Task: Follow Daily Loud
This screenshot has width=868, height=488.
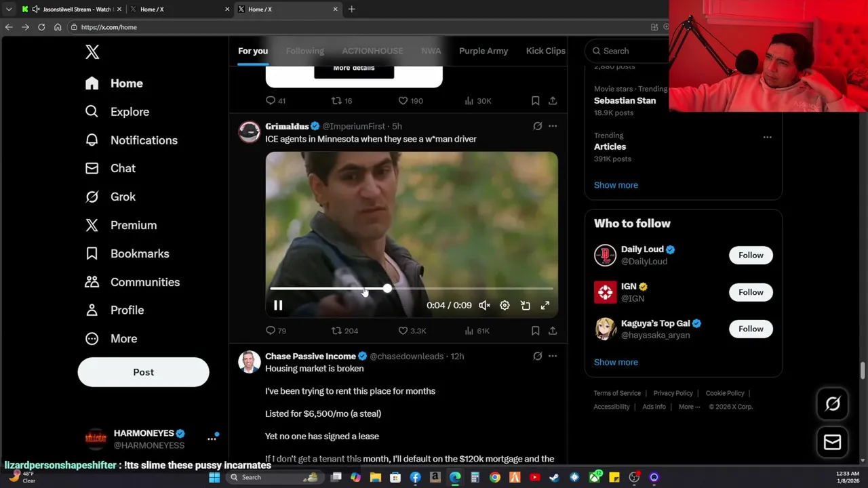Action: 751,256
